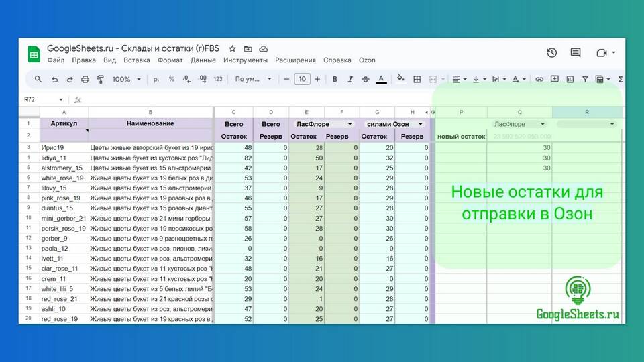Screen dimensions: 644x362
Task: Open font family dropdown
Action: coord(253,79)
